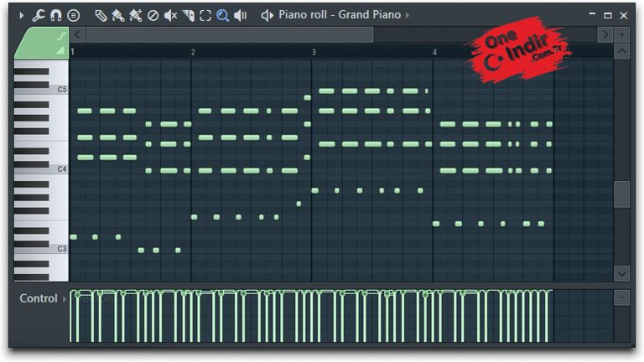This screenshot has width=644, height=362.
Task: Toggle the slide curve icon in green corner
Action: pyautogui.click(x=61, y=36)
